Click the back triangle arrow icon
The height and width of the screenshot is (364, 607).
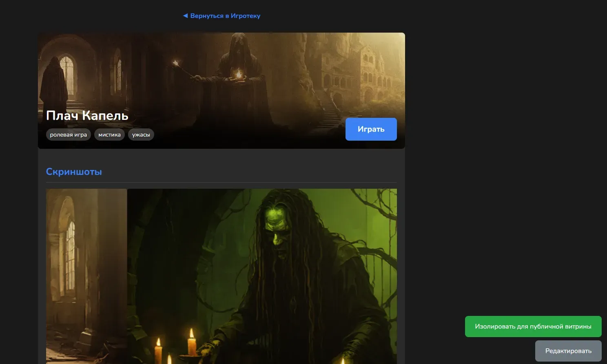coord(185,16)
